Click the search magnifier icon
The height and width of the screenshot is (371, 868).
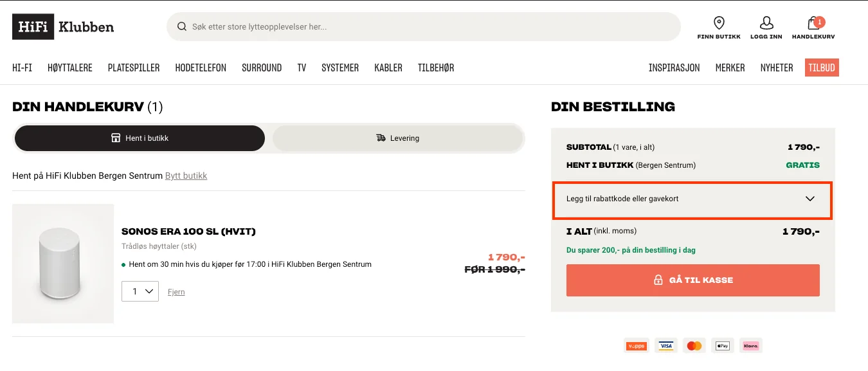[181, 27]
